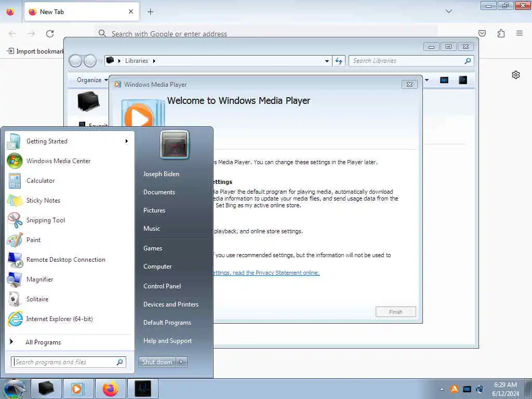Focus the Firefox address bar
532x399 pixels.
click(x=267, y=34)
